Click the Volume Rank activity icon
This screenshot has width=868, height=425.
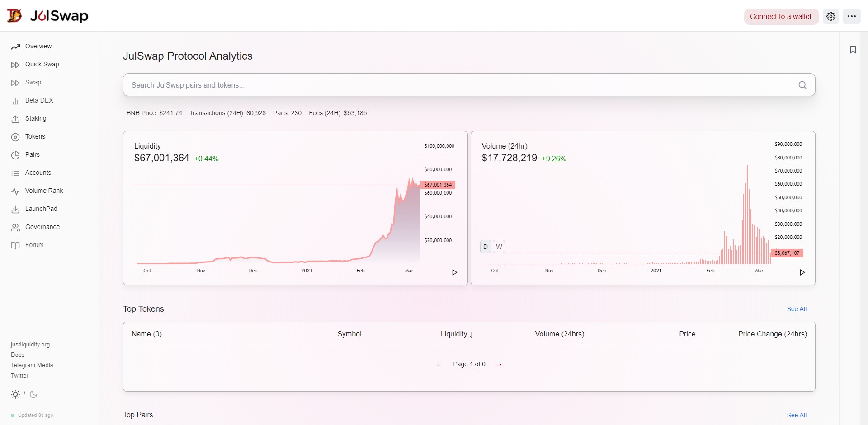coord(15,191)
